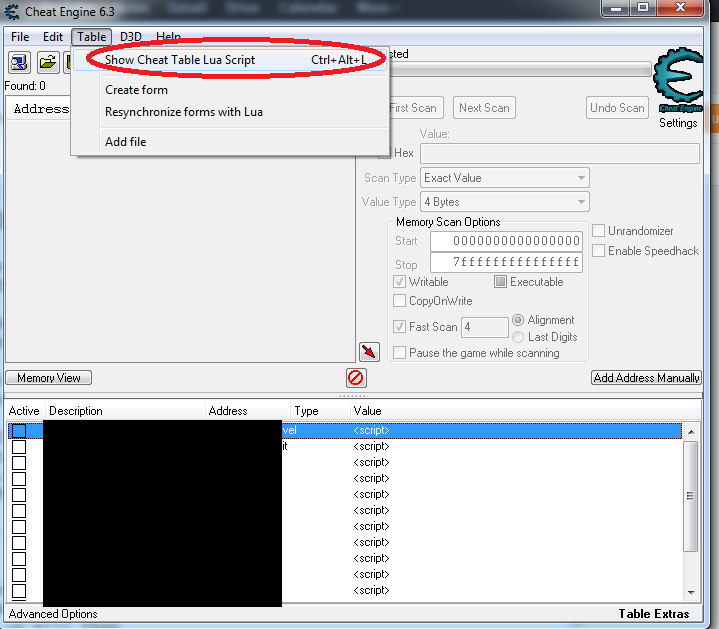This screenshot has width=719, height=629.
Task: Click the Fast Scan alignment value field
Action: (485, 327)
